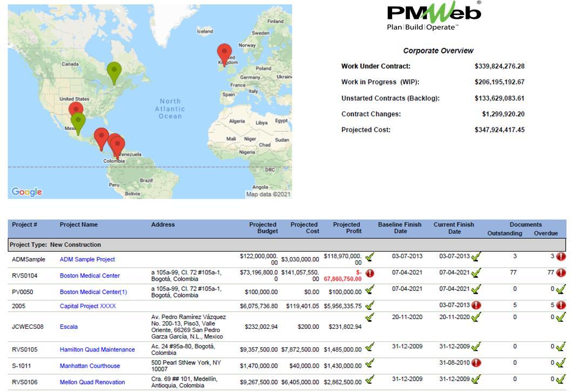Click the 500 Pearl St New York address
Viewport: 578px width, 392px height.
[186, 366]
